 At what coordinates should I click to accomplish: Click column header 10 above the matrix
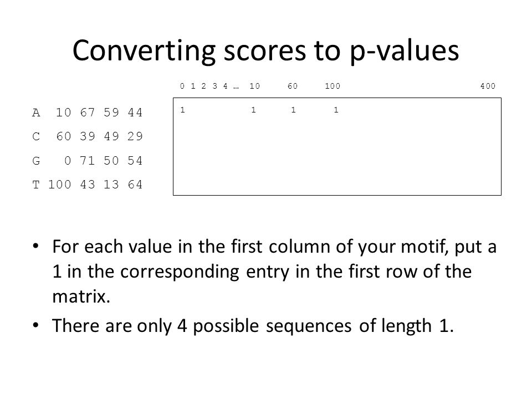255,86
